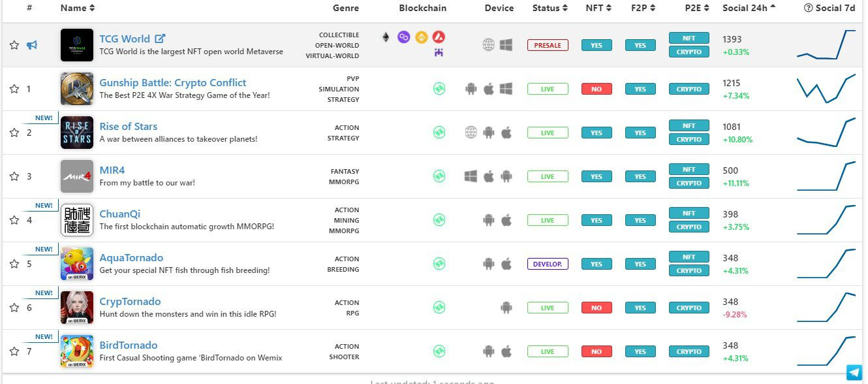Click the DEVELOP. status badge for AquaTornado
Screen dimensions: 868x384
[x=548, y=264]
